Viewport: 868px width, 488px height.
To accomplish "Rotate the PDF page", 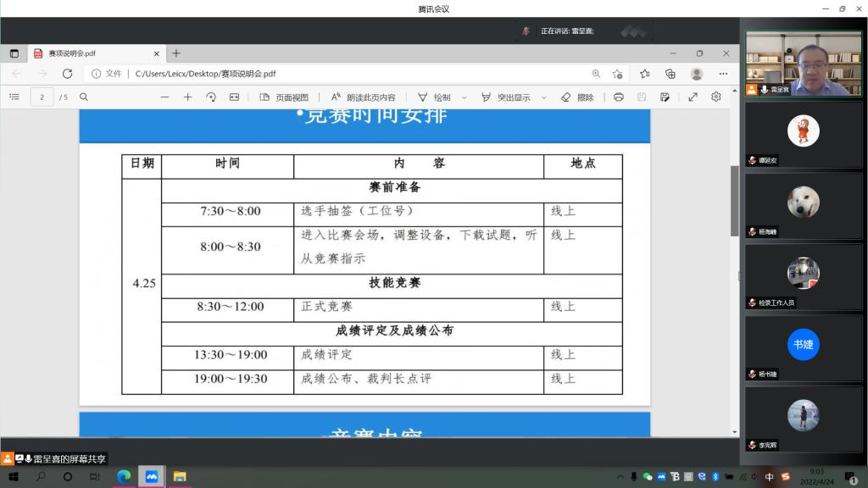I will (x=211, y=97).
